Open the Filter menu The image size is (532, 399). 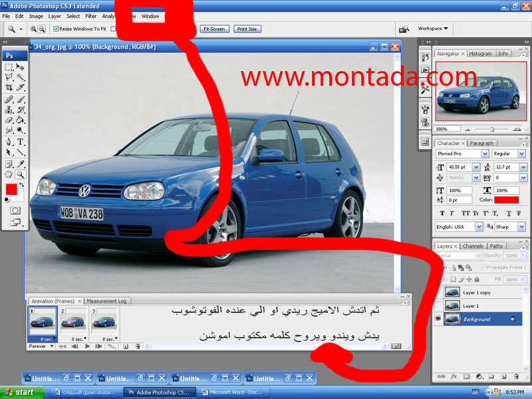point(91,16)
